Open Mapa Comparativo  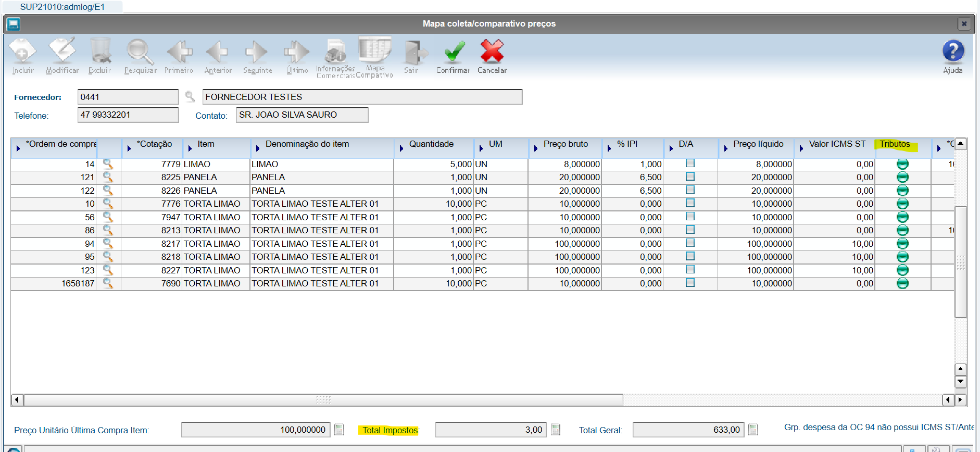pyautogui.click(x=374, y=57)
